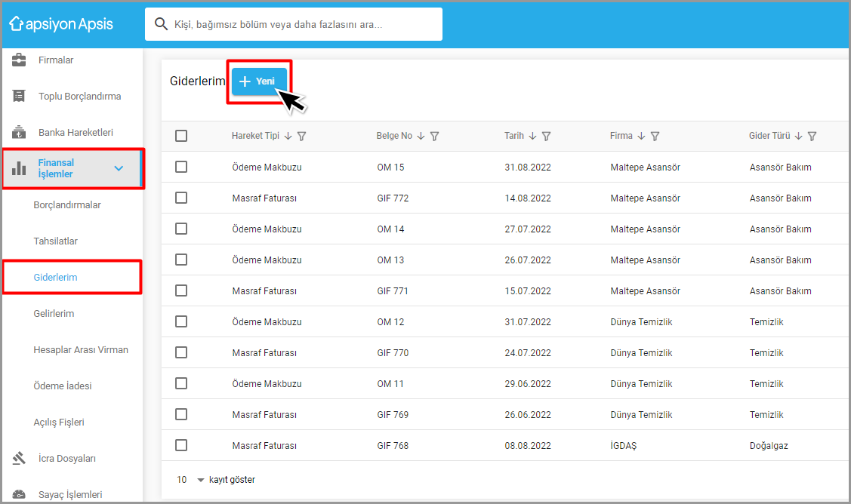851x504 pixels.
Task: Sort by Firma arrow
Action: [x=641, y=136]
